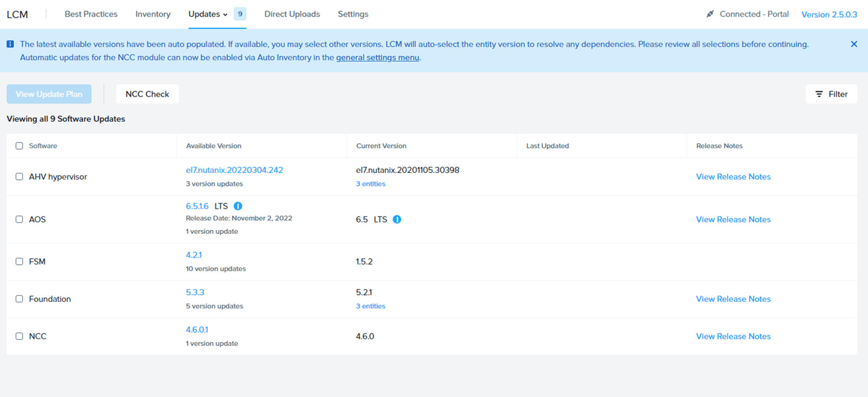The image size is (868, 397).
Task: Click the LCM title at top left
Action: [17, 14]
